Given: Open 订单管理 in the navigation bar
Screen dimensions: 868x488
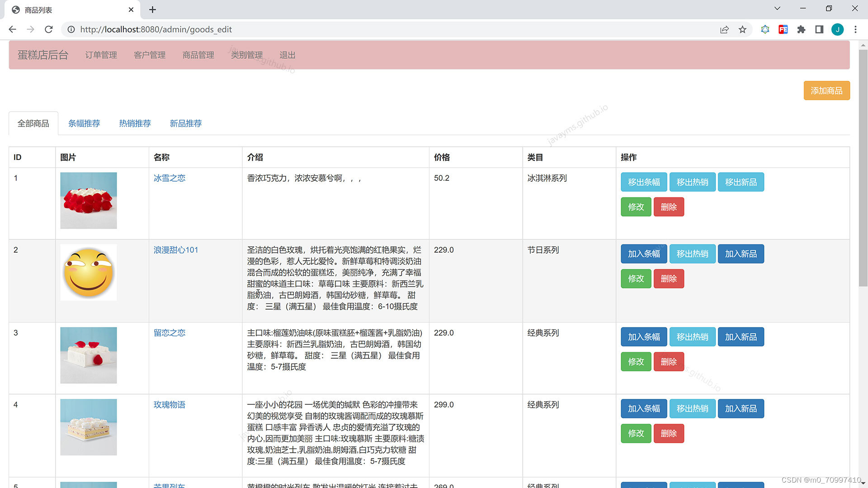Looking at the screenshot, I should coord(101,55).
